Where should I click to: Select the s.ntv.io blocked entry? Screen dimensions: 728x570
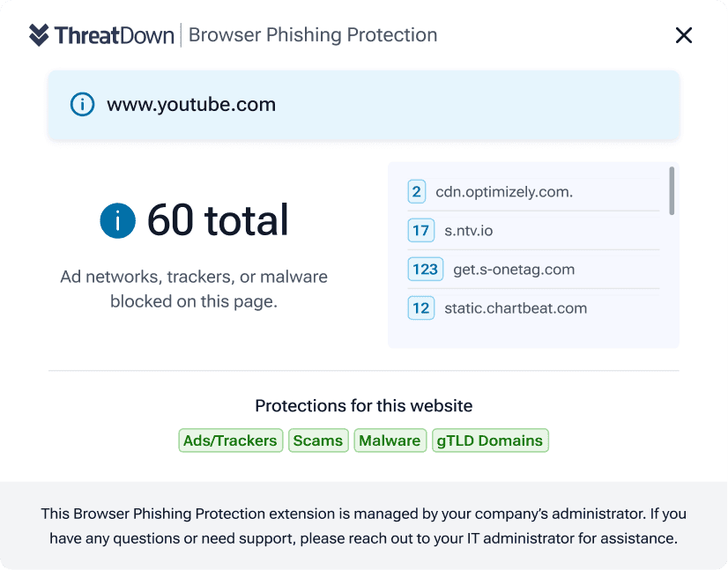tap(533, 231)
